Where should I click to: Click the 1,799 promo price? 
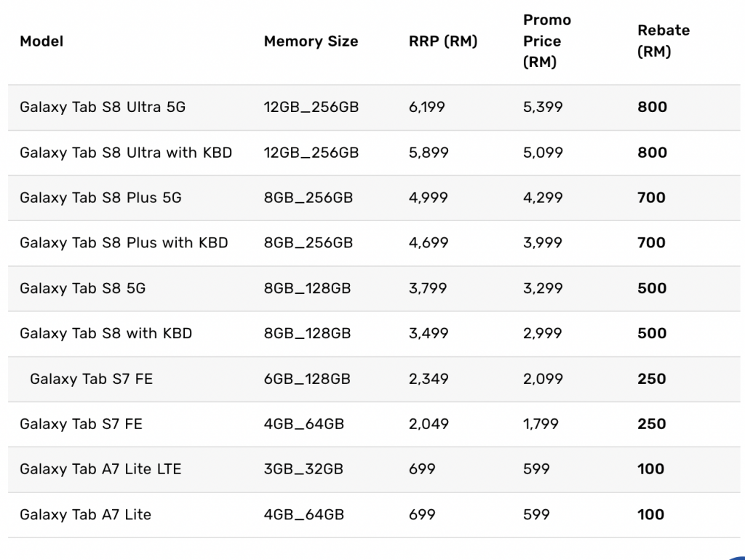[541, 424]
